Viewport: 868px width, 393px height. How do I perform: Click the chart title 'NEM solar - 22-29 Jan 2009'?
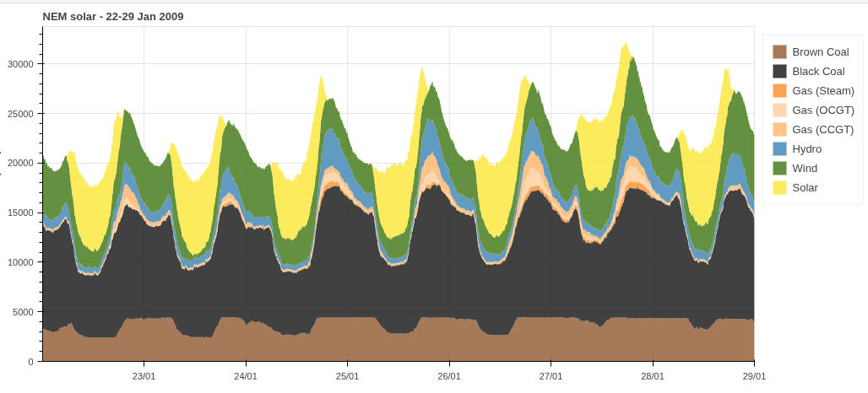113,17
